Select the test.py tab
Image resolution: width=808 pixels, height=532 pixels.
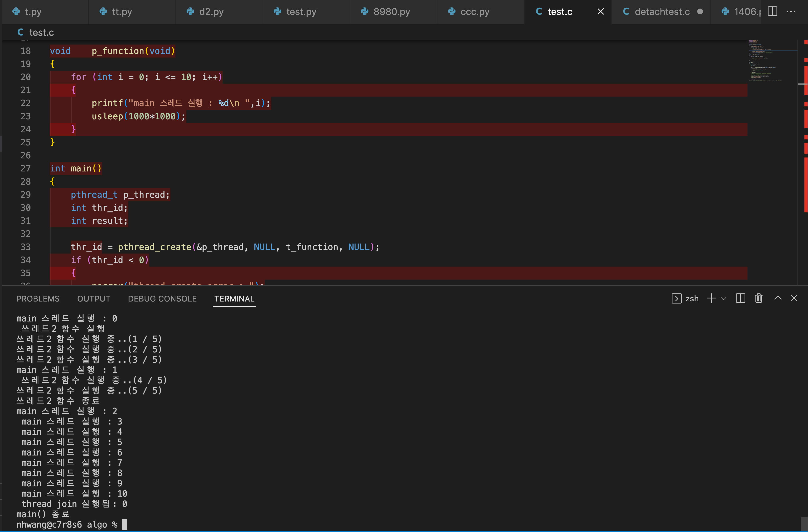306,12
